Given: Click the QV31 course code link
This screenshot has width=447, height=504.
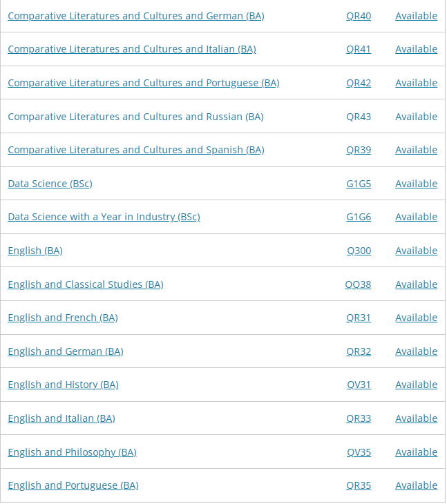Looking at the screenshot, I should 359,385.
